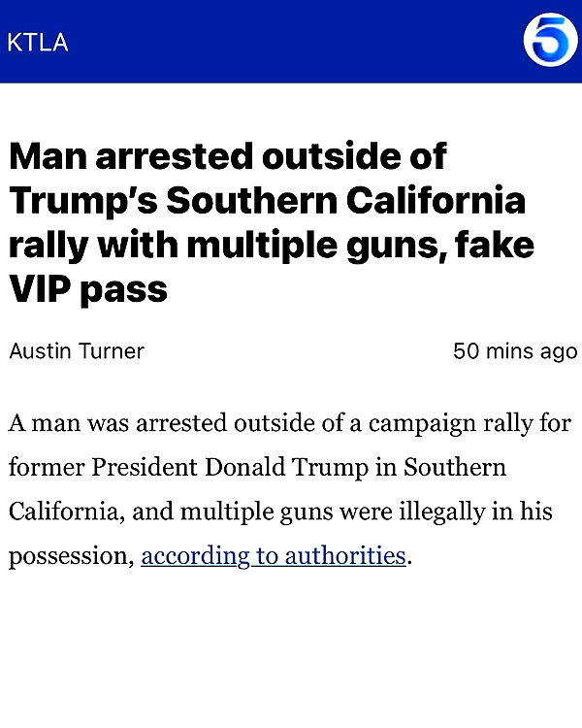This screenshot has width=582, height=728.
Task: Click the blue KTLA header bar center
Action: [291, 42]
